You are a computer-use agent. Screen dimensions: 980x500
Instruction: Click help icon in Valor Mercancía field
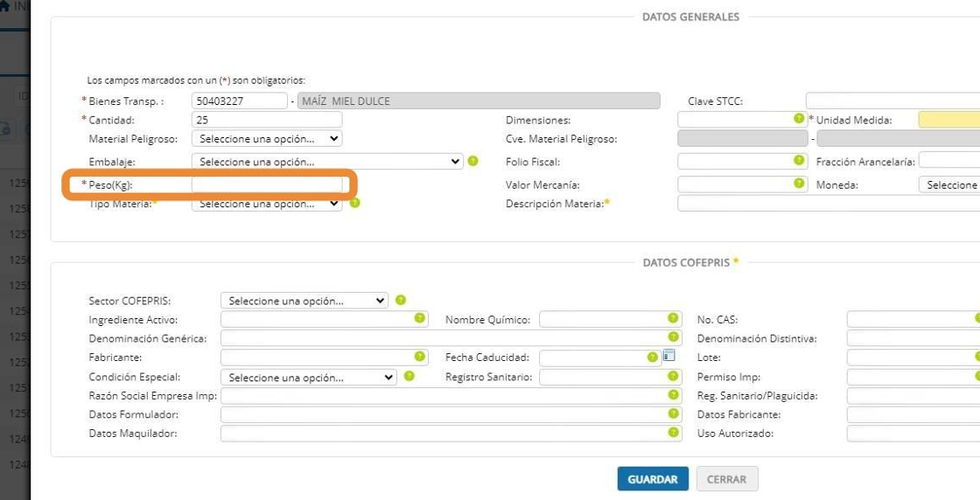[798, 184]
